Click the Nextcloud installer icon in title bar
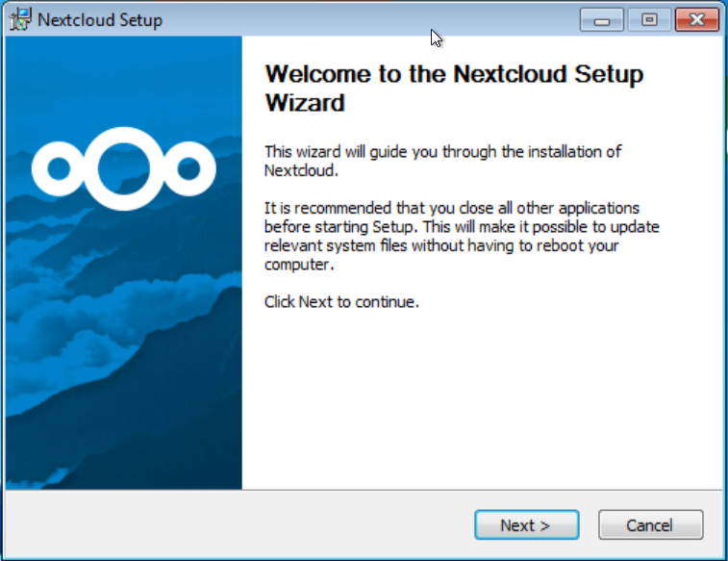Screen dimensions: 728x561 coord(19,19)
